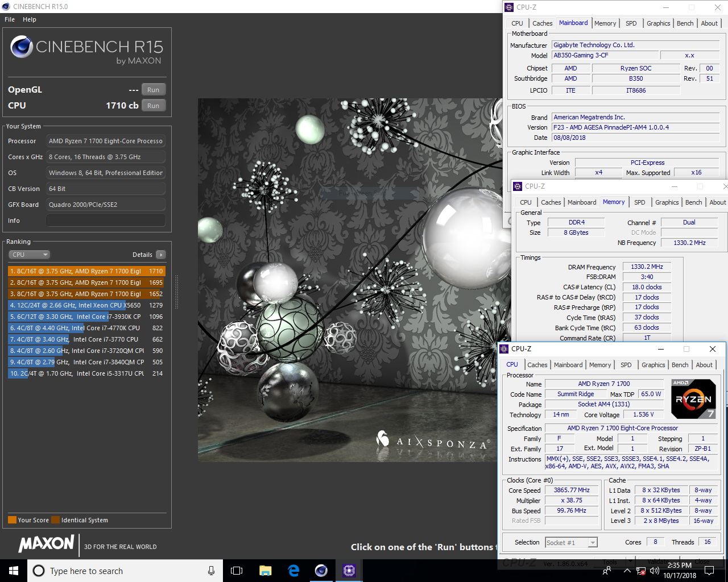Image resolution: width=728 pixels, height=582 pixels.
Task: Click the DRAM Frequency value 1330.2 MHz
Action: pyautogui.click(x=647, y=267)
